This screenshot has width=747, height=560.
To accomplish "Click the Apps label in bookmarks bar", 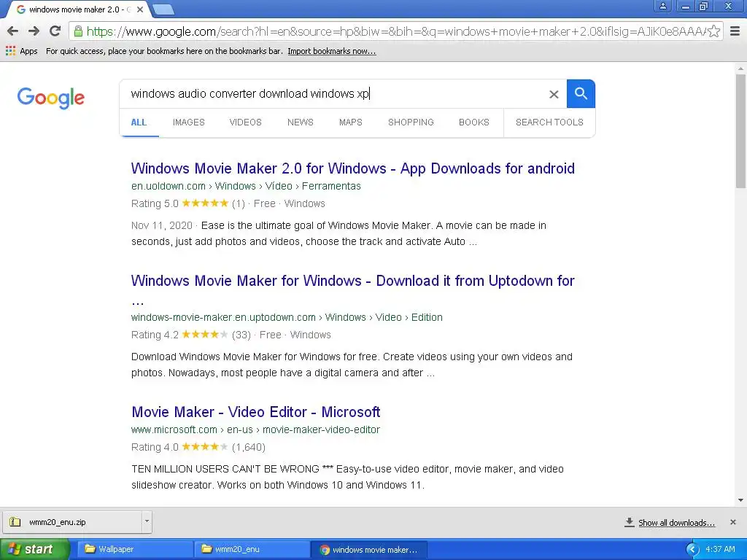I will tap(28, 51).
